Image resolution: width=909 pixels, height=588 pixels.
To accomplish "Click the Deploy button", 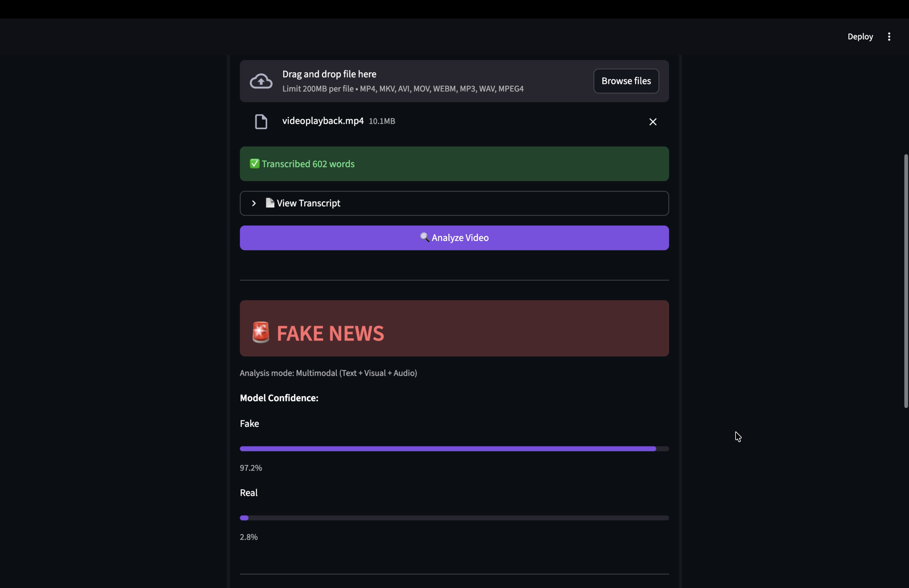I will point(860,37).
